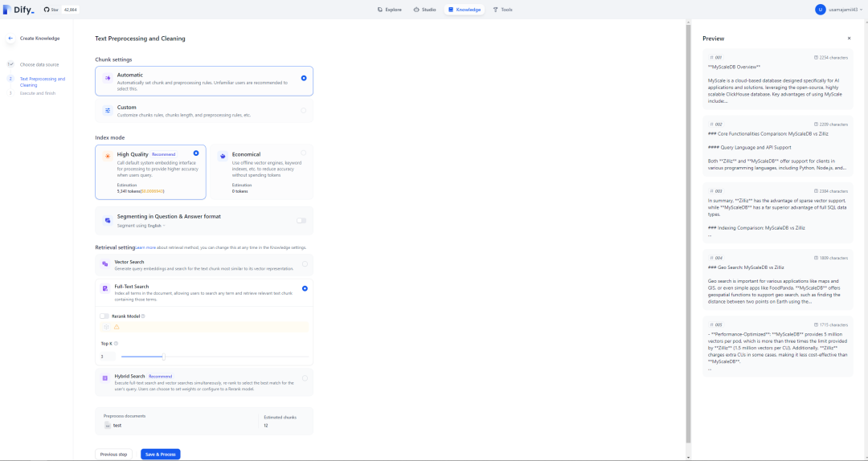The height and width of the screenshot is (461, 868).
Task: Select the Custom chunk settings radio
Action: pos(304,111)
